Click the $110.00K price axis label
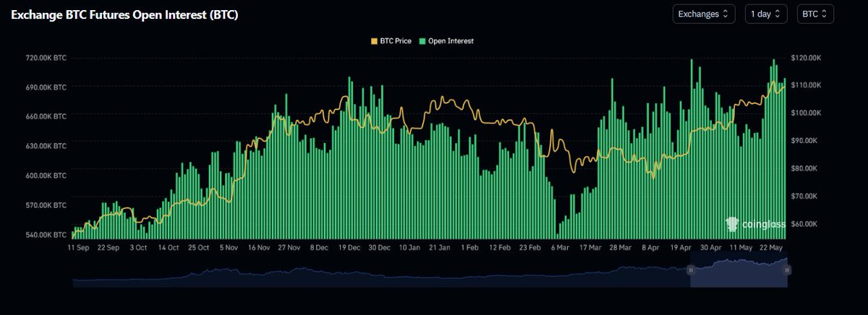The height and width of the screenshot is (315, 868). [x=806, y=85]
